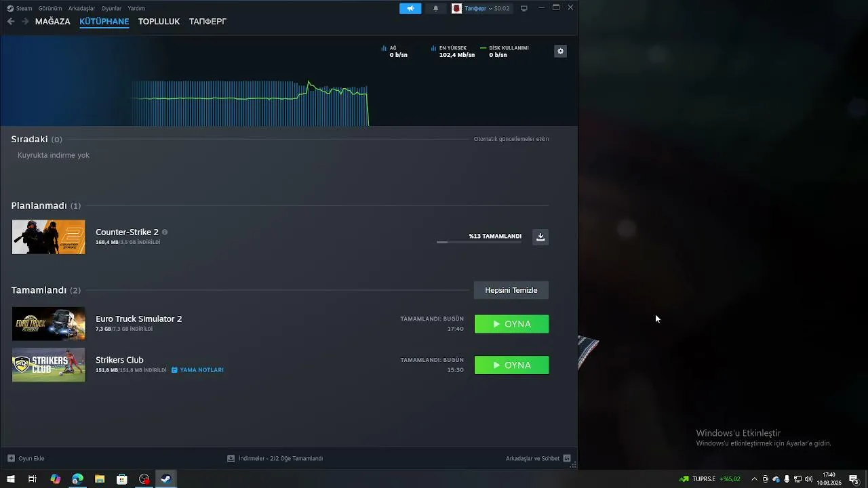Click the Steam taskbar icon
868x488 pixels.
point(166,479)
